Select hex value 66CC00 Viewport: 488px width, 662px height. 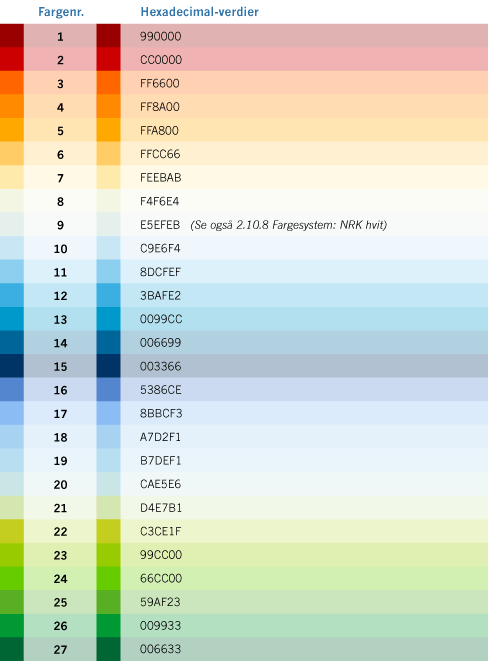(x=161, y=579)
